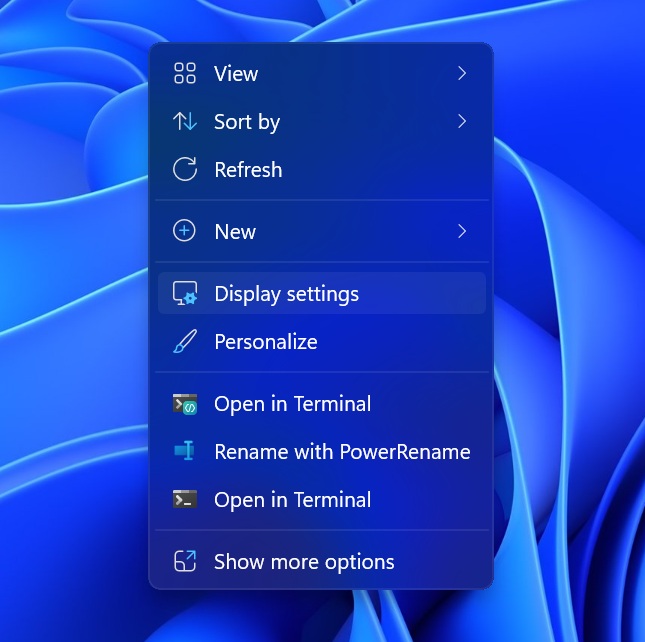
Task: Select Refresh from the context menu
Action: coord(322,169)
